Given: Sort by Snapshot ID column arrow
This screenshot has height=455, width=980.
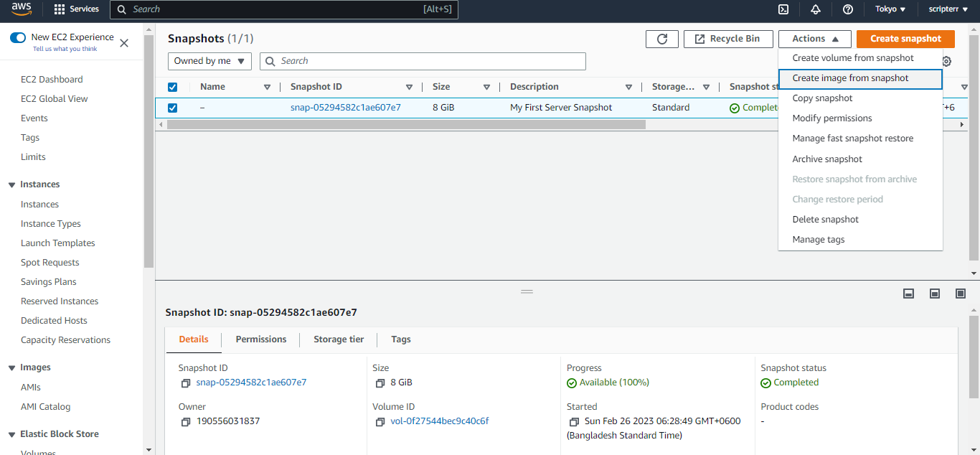Looking at the screenshot, I should tap(410, 88).
